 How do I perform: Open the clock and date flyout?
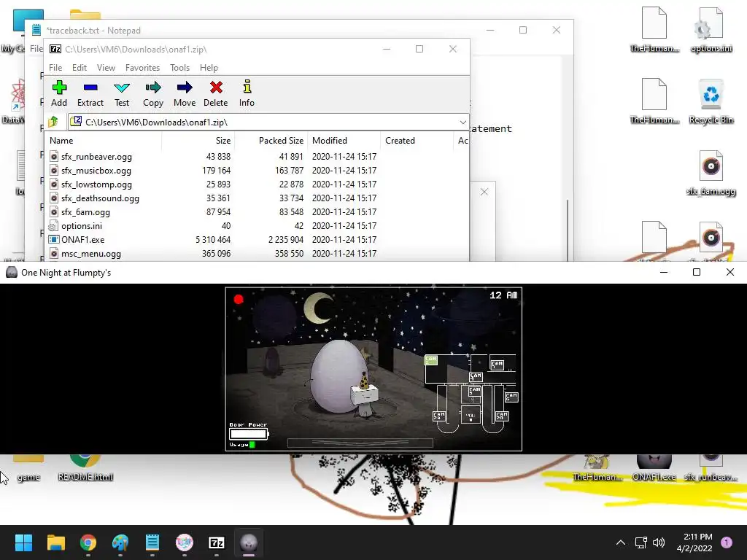coord(694,542)
